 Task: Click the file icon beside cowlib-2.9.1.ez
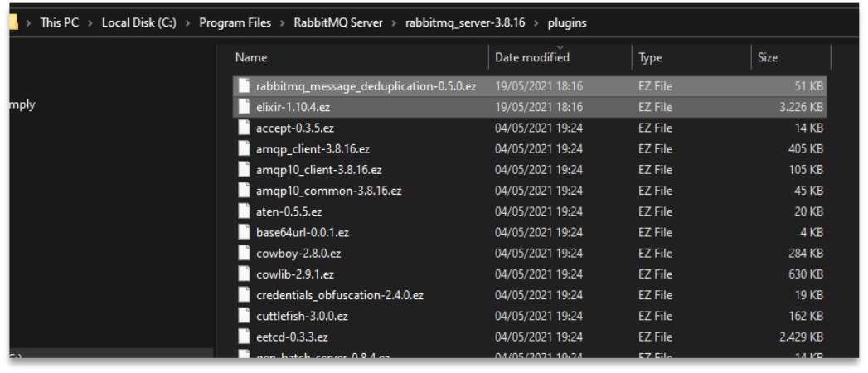[x=244, y=274]
